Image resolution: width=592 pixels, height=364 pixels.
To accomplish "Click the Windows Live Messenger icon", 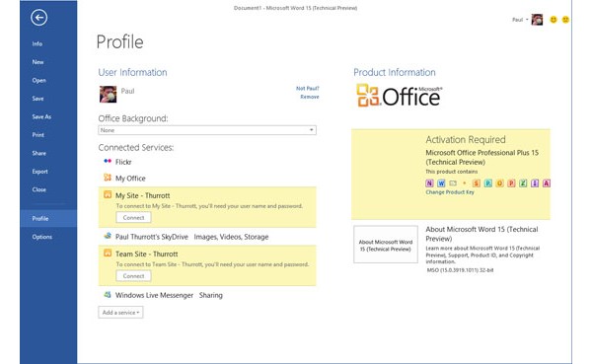I will pos(108,295).
